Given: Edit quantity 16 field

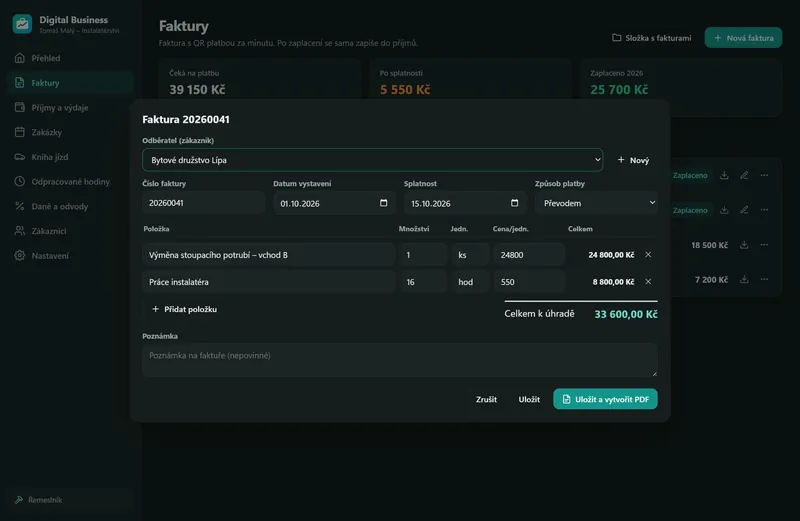Looking at the screenshot, I should coord(423,282).
